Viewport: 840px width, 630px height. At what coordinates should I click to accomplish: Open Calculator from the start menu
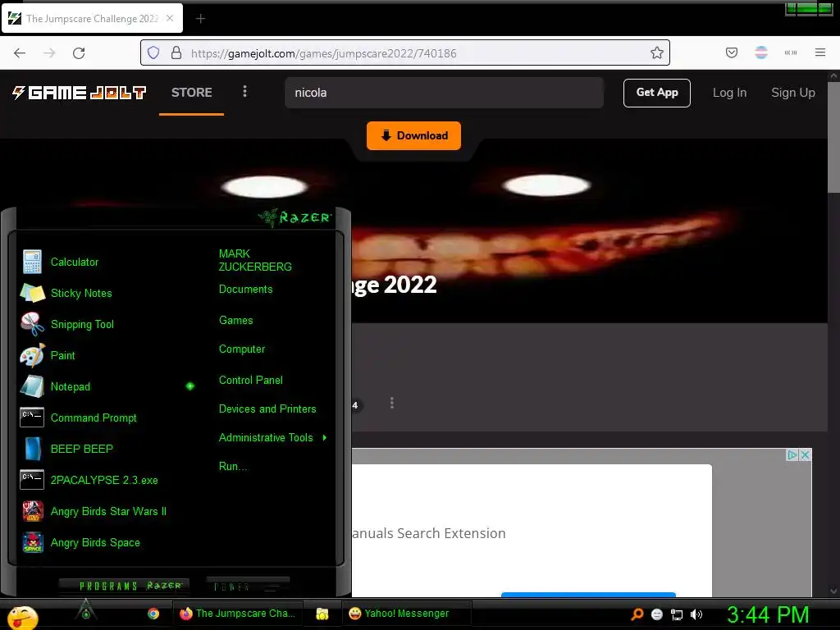75,262
